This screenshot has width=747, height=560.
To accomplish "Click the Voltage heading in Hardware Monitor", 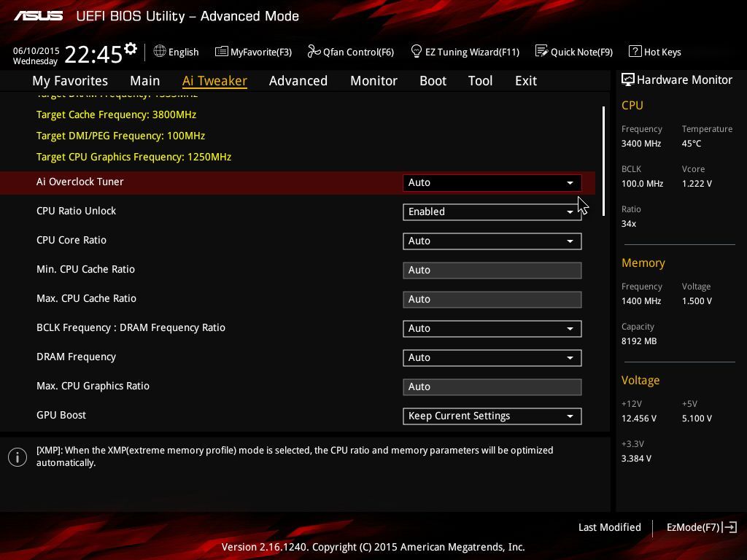I will (x=640, y=381).
